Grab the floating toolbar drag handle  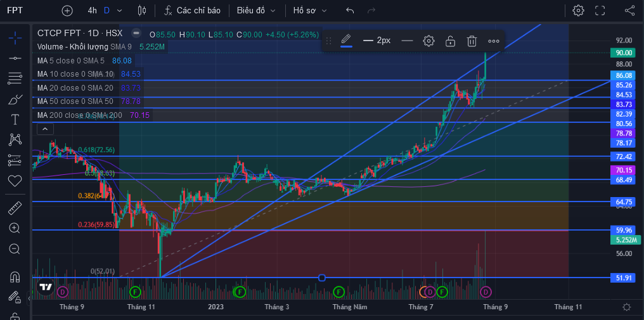328,41
